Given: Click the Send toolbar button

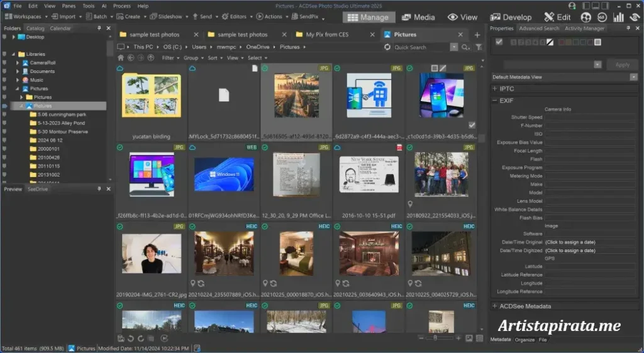Looking at the screenshot, I should 203,16.
